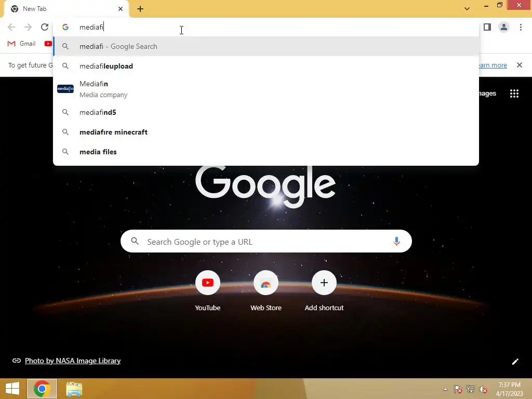Close the New Tab tab
Image resolution: width=532 pixels, height=399 pixels.
(x=121, y=9)
